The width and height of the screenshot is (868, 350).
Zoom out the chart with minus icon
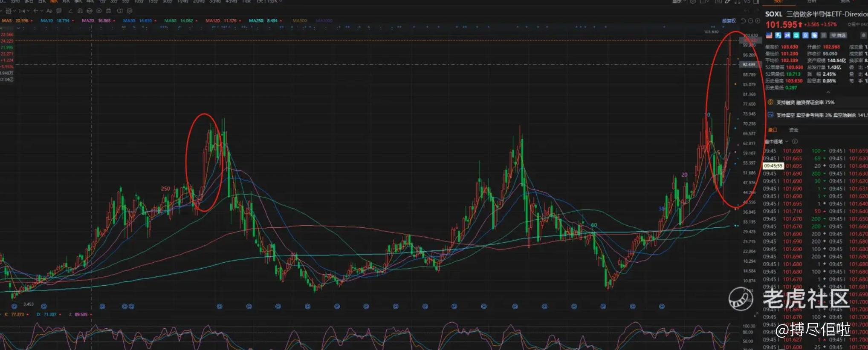750,21
